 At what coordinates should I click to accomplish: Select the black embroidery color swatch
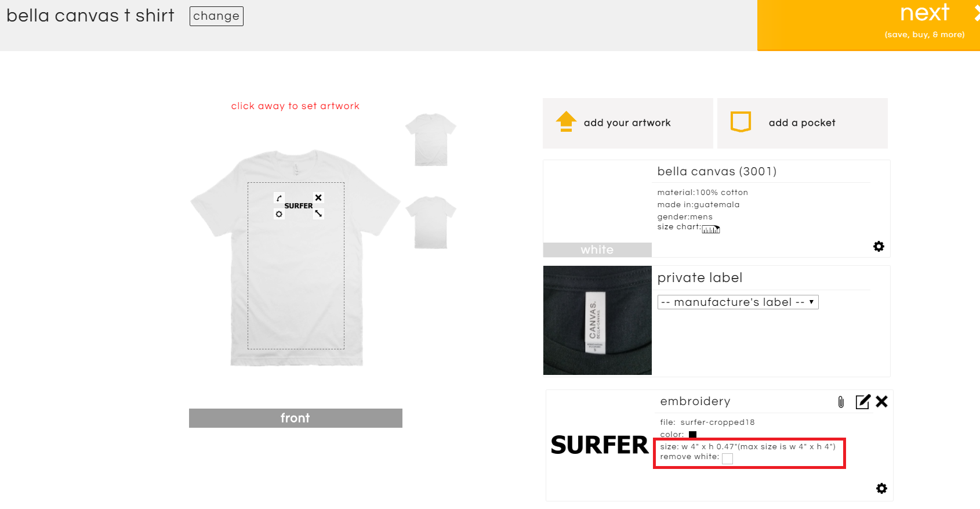692,434
